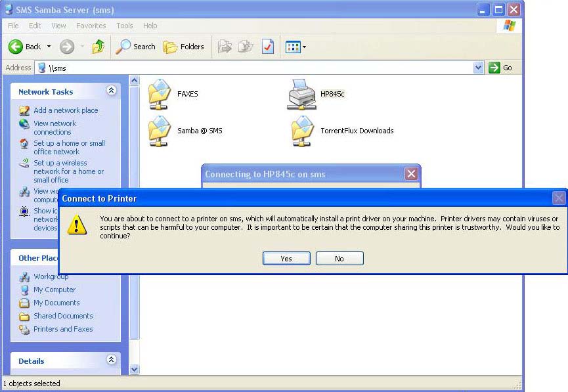Click the Show networked devices icon
The image size is (568, 392).
[24, 211]
